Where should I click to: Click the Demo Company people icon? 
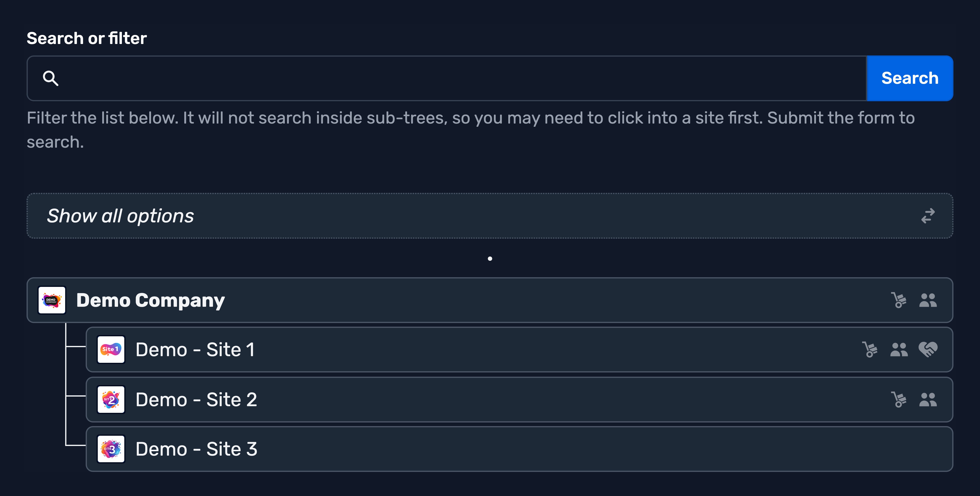pos(928,300)
